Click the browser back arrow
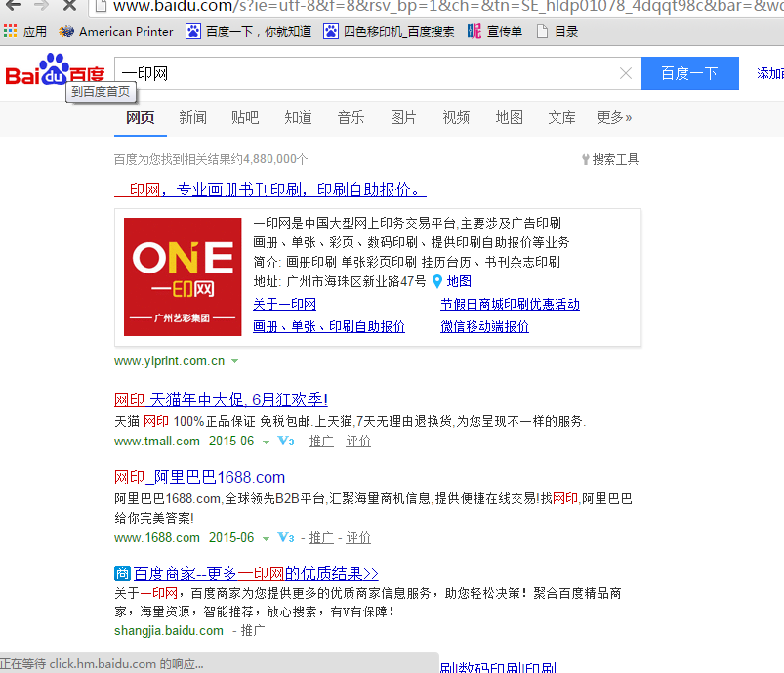The height and width of the screenshot is (673, 784). pyautogui.click(x=13, y=5)
